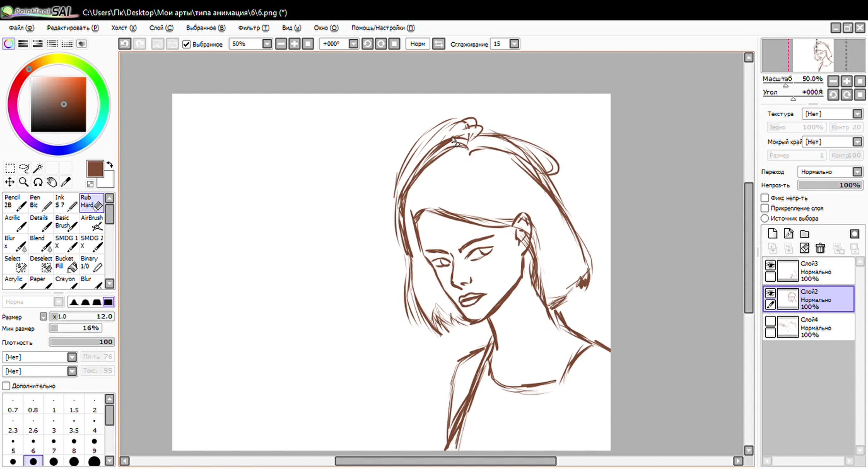Screen dimensions: 868x469
Task: Click the Норм view button
Action: pyautogui.click(x=417, y=44)
